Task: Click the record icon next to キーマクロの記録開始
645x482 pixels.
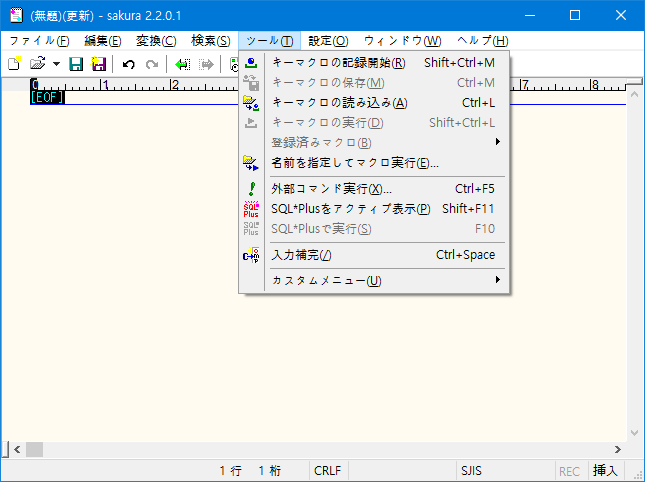Action: 251,63
